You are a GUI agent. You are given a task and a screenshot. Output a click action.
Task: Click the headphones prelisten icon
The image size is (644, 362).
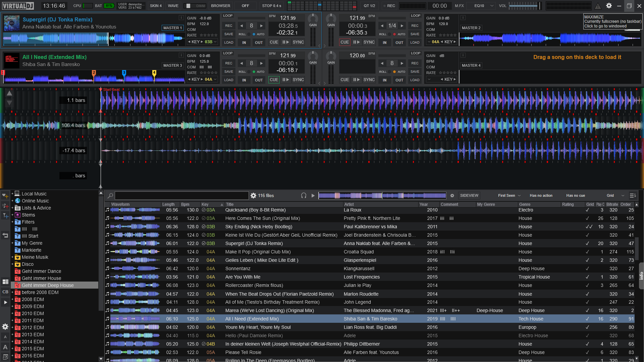tap(304, 195)
